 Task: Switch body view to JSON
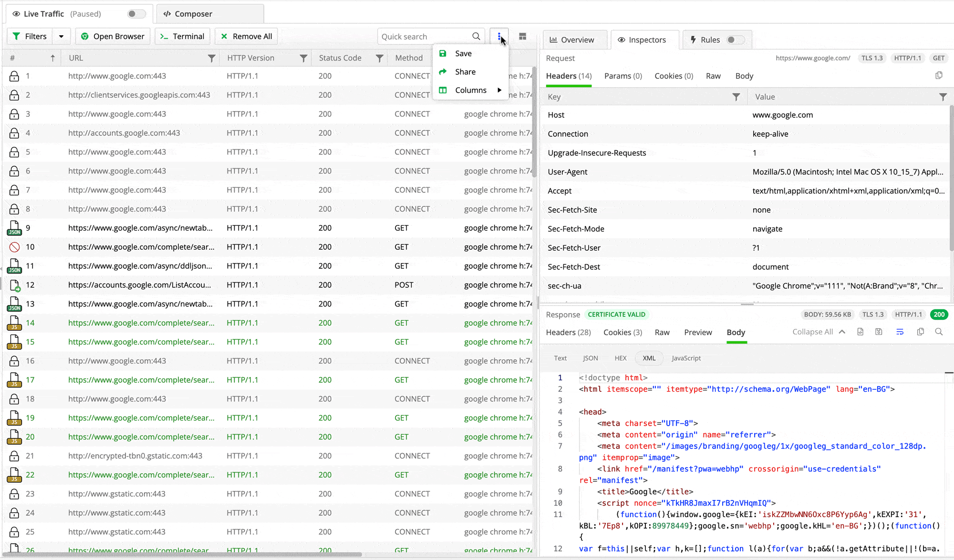point(590,358)
